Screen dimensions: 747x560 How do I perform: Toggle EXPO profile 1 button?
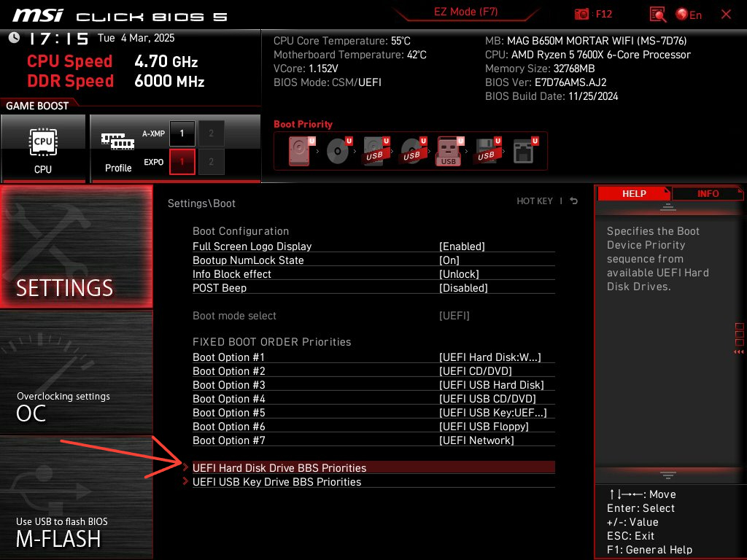click(182, 162)
